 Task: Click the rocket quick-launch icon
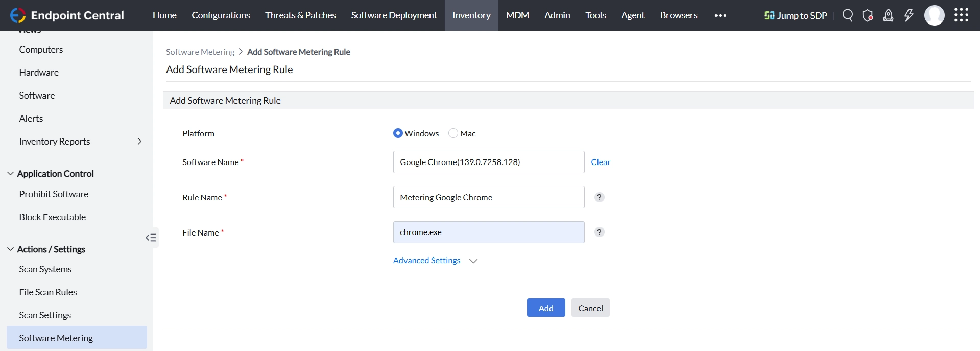tap(889, 15)
